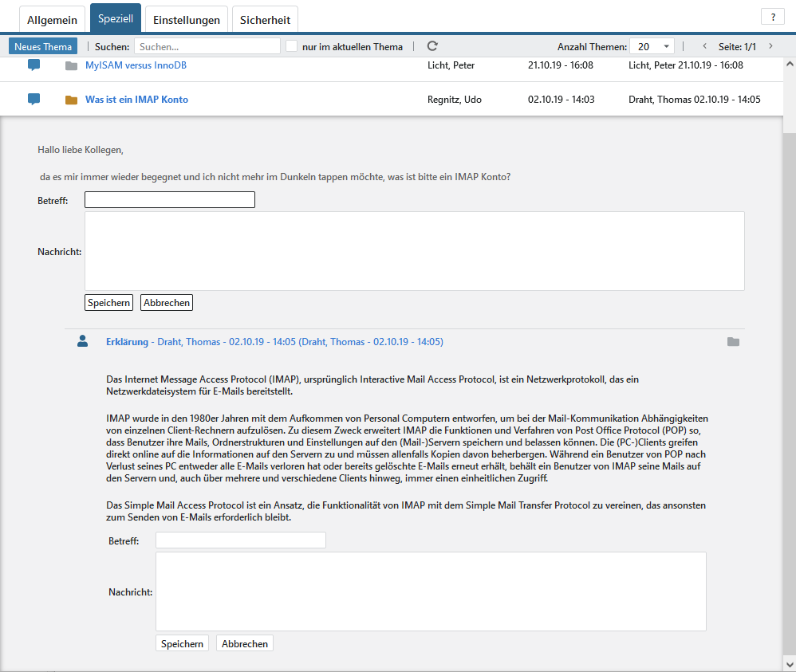Click the bottom Speichern button under the reply

182,643
